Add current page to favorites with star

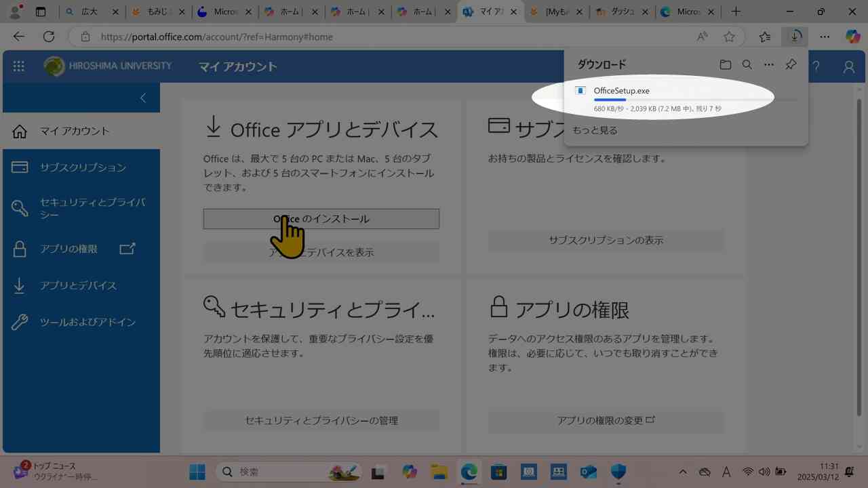[x=729, y=37]
